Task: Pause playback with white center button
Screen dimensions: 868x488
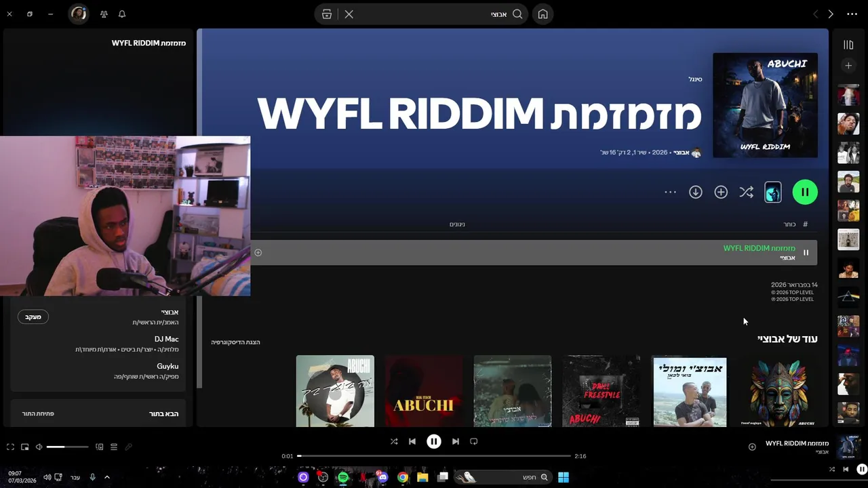Action: (x=434, y=441)
